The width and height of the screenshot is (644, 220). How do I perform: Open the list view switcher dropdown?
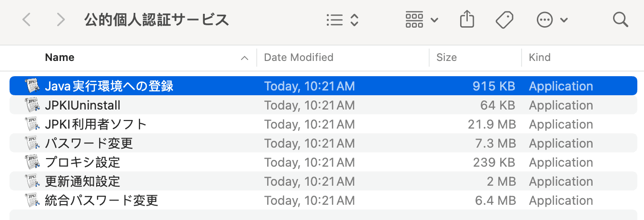pyautogui.click(x=342, y=20)
